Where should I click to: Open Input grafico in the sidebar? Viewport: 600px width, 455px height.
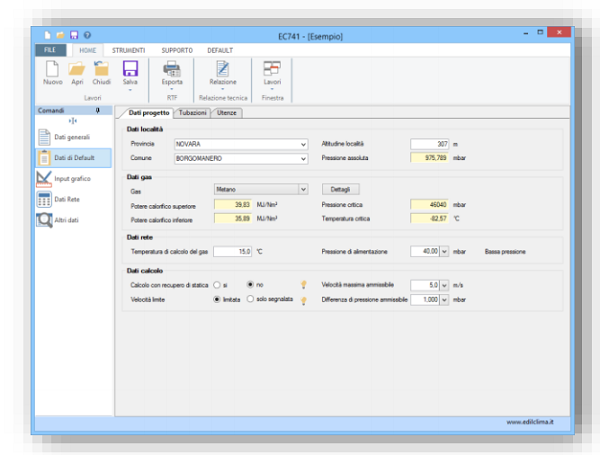45,178
